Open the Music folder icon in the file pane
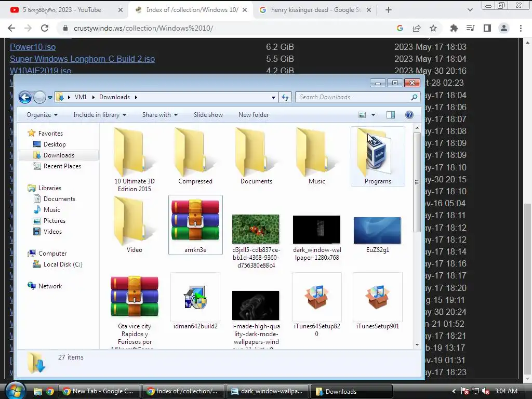This screenshot has height=399, width=532. pos(316,156)
